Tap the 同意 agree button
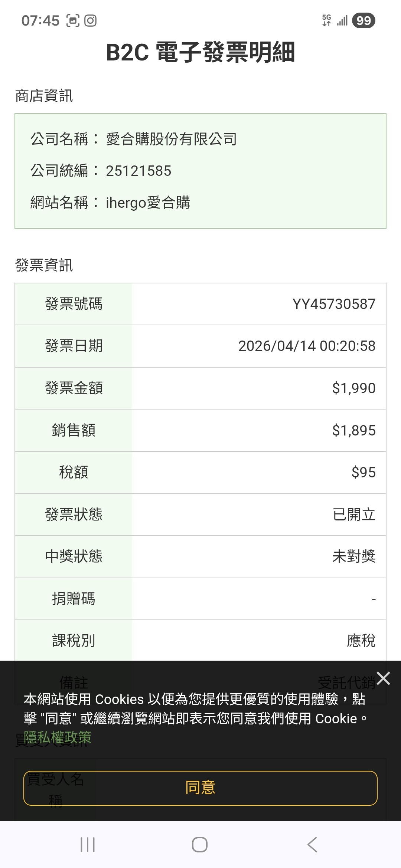 tap(200, 788)
